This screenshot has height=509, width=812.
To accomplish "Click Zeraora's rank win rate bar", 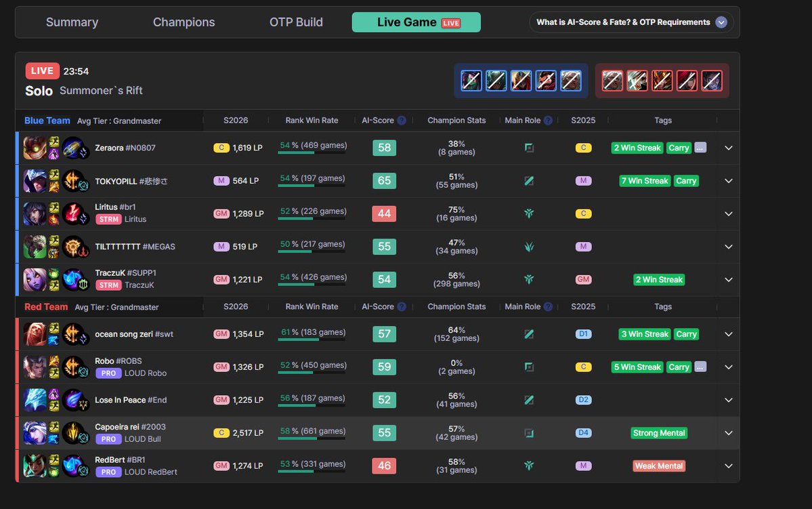I will [x=312, y=152].
